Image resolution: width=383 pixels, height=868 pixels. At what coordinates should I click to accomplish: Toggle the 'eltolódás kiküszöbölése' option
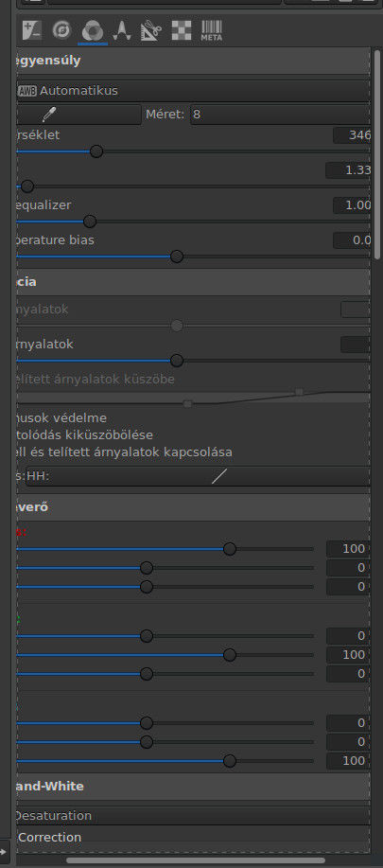84,435
